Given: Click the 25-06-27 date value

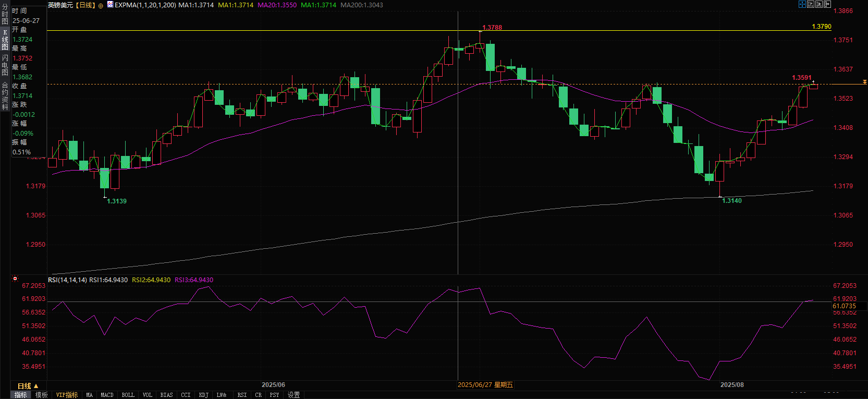Looking at the screenshot, I should pos(26,21).
